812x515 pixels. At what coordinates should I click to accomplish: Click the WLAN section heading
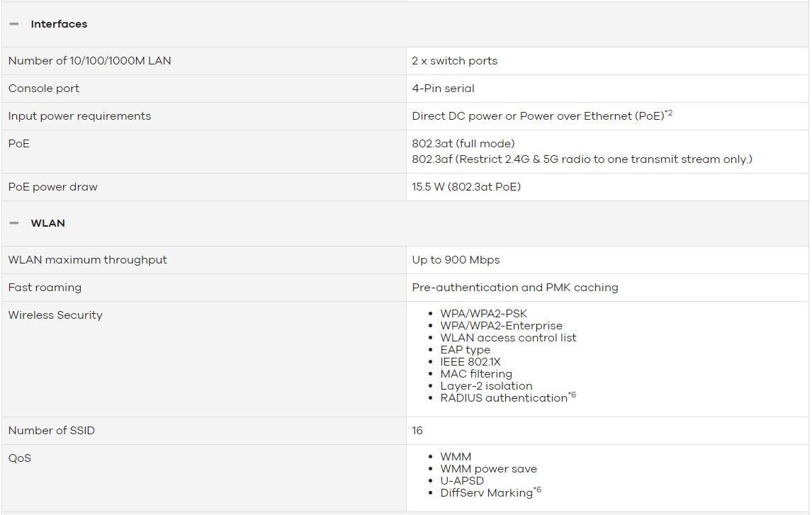coord(47,223)
